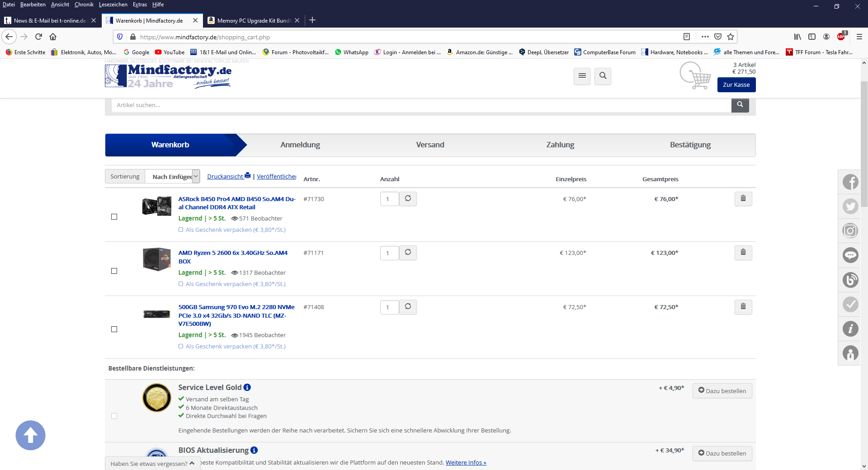Toggle reader view icon in address bar
The image size is (868, 470).
[x=687, y=37]
